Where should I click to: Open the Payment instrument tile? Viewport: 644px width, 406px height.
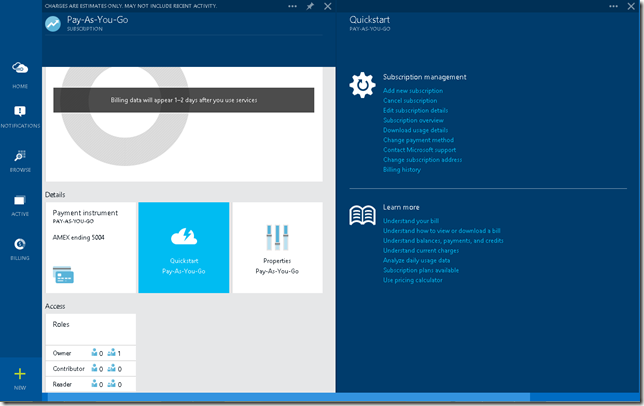point(90,247)
